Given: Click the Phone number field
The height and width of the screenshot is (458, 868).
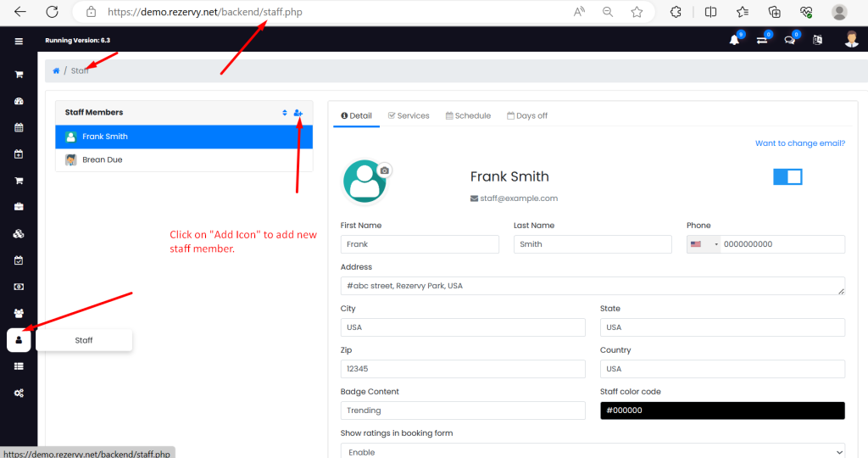Looking at the screenshot, I should tap(782, 244).
